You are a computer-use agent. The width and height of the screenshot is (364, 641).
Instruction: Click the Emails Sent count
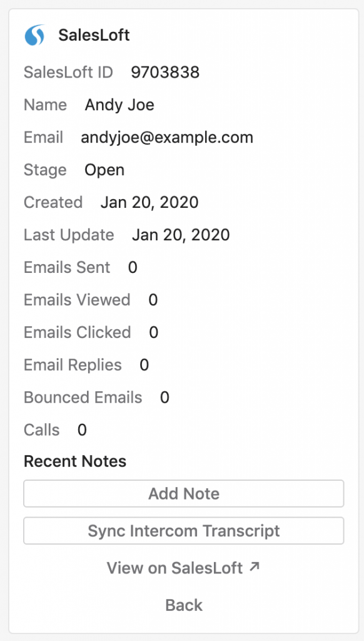[x=133, y=267]
